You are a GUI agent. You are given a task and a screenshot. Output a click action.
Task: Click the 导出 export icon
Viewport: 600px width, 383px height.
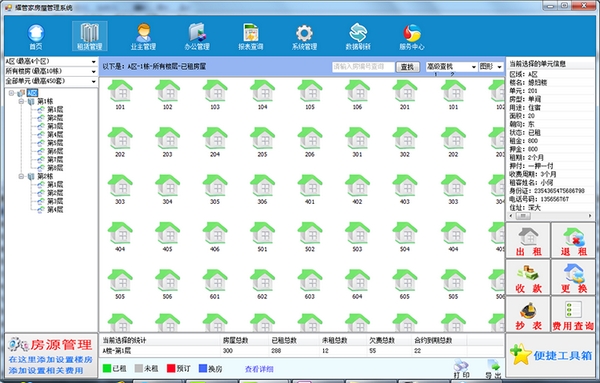click(493, 369)
